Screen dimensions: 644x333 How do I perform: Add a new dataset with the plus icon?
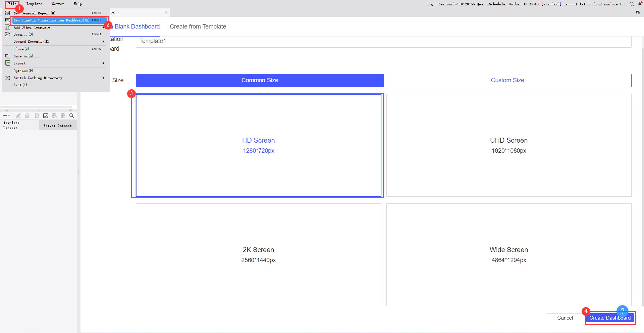(5, 115)
